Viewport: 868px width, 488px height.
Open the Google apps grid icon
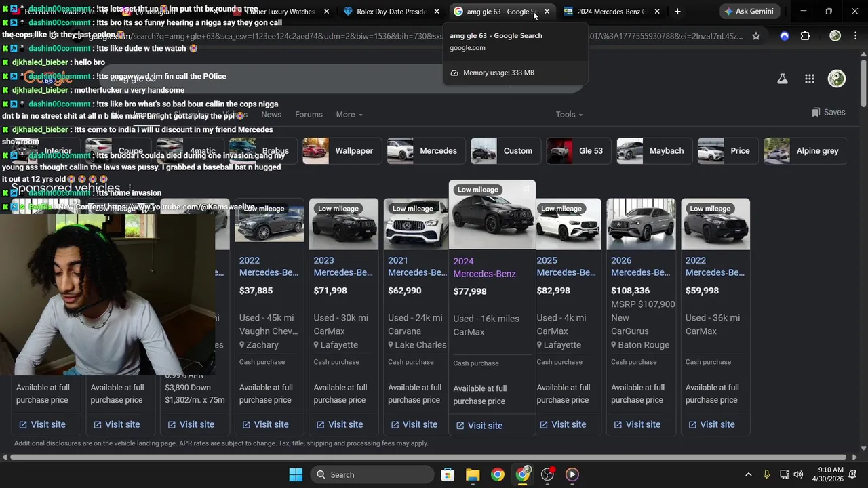pyautogui.click(x=809, y=79)
